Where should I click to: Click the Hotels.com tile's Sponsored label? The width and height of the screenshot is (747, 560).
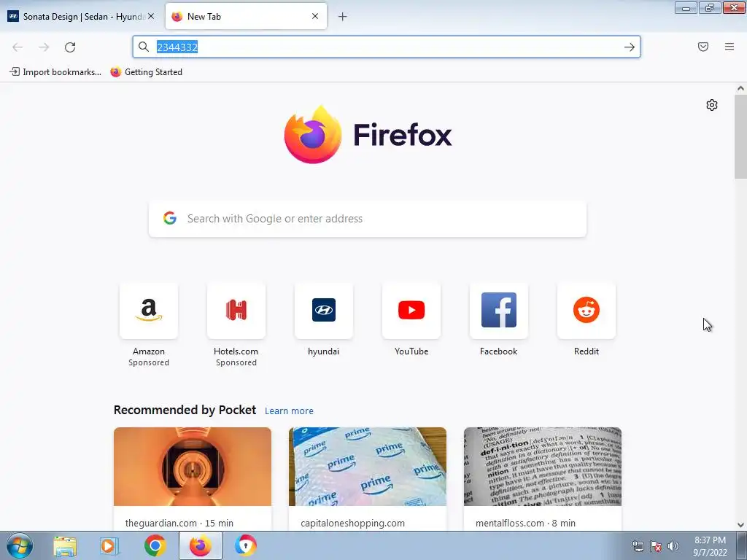coord(236,363)
